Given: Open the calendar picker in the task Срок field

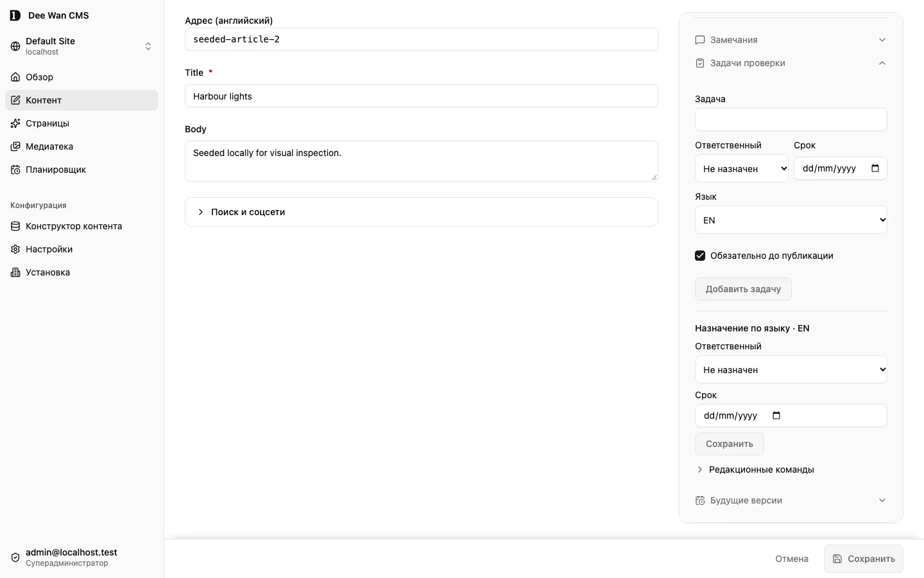Looking at the screenshot, I should tap(875, 168).
